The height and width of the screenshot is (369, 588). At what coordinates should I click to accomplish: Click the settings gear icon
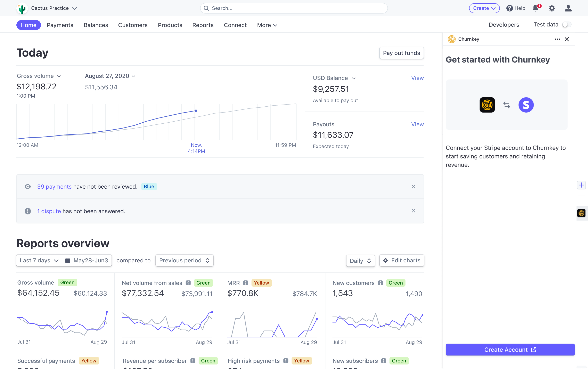552,8
